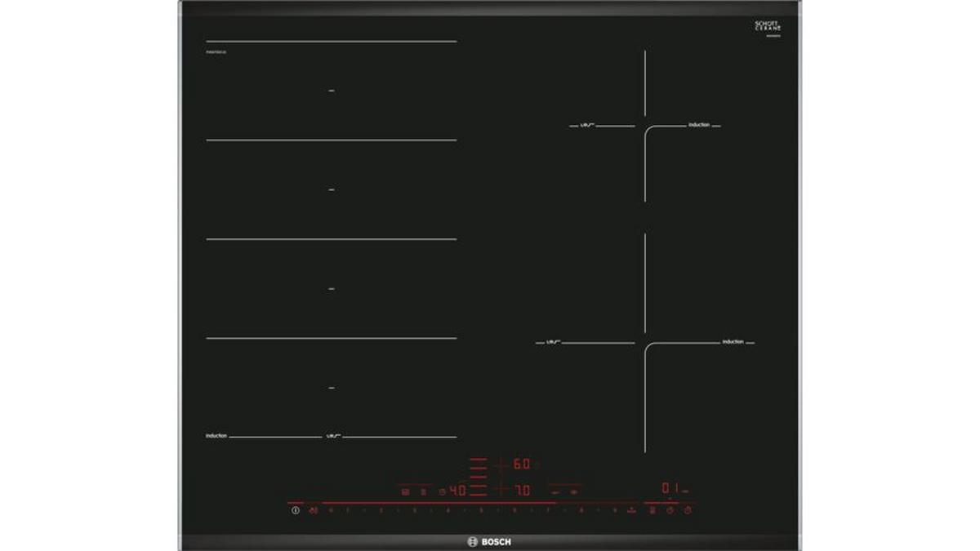Tap the main power on/off symbol
The image size is (980, 551).
296,510
